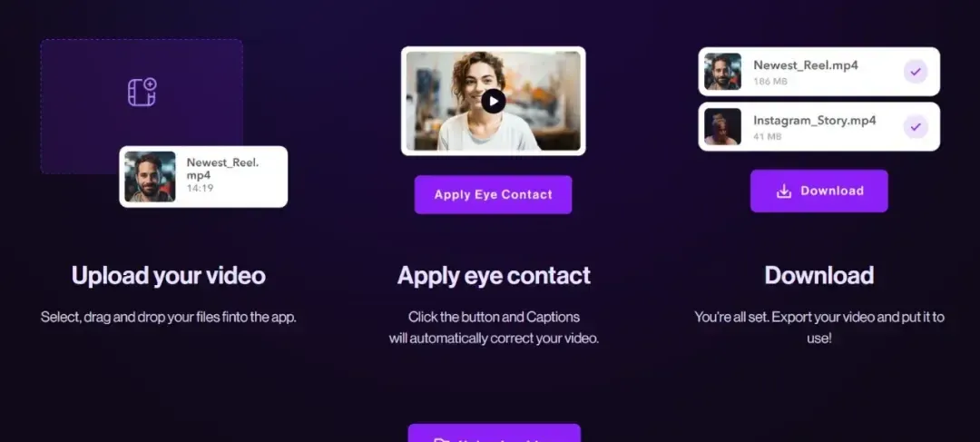Click the Apply Eye Contact button
Image resolution: width=980 pixels, height=442 pixels.
493,194
